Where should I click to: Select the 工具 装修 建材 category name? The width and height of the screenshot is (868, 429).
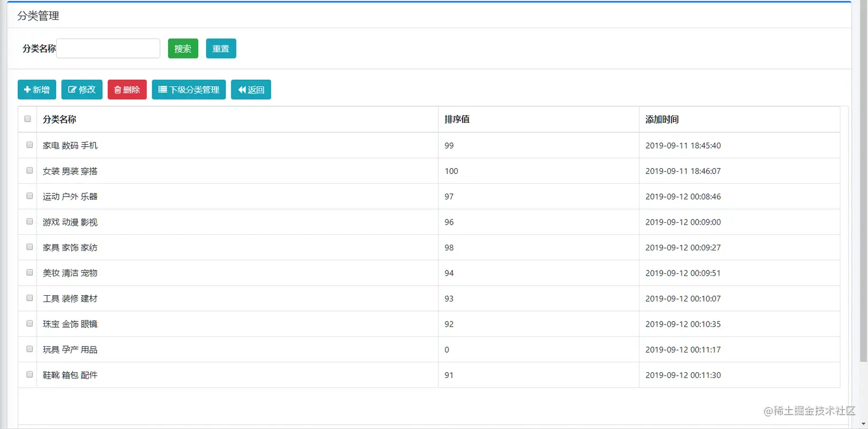tap(70, 299)
